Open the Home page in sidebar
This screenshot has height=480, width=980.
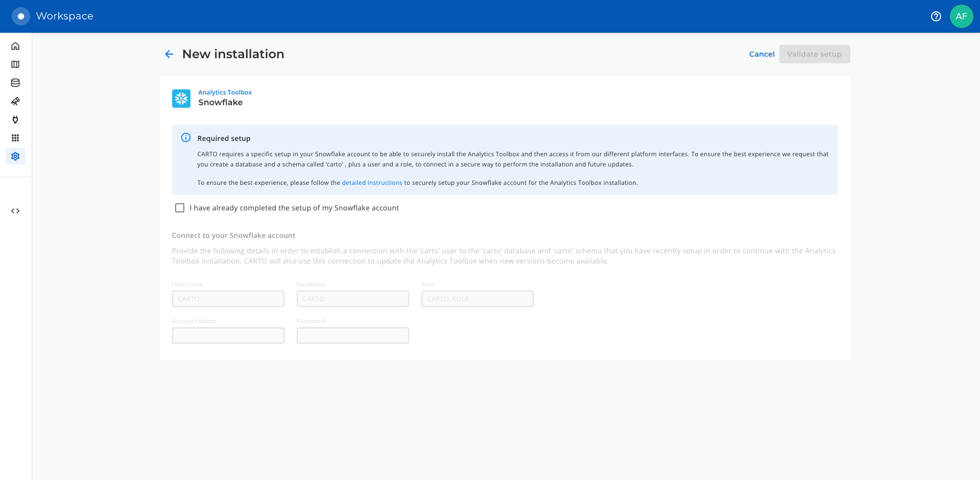[x=15, y=46]
